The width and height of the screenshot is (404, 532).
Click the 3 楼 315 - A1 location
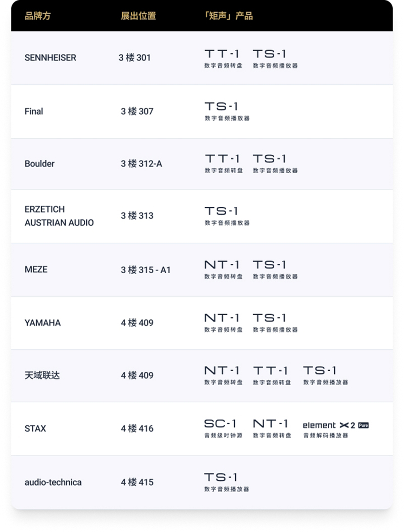click(145, 270)
